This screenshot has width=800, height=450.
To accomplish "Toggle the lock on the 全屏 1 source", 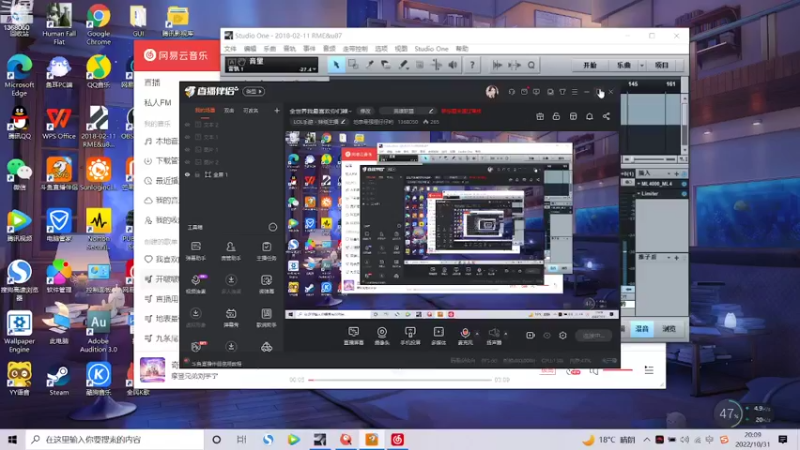I will 197,174.
